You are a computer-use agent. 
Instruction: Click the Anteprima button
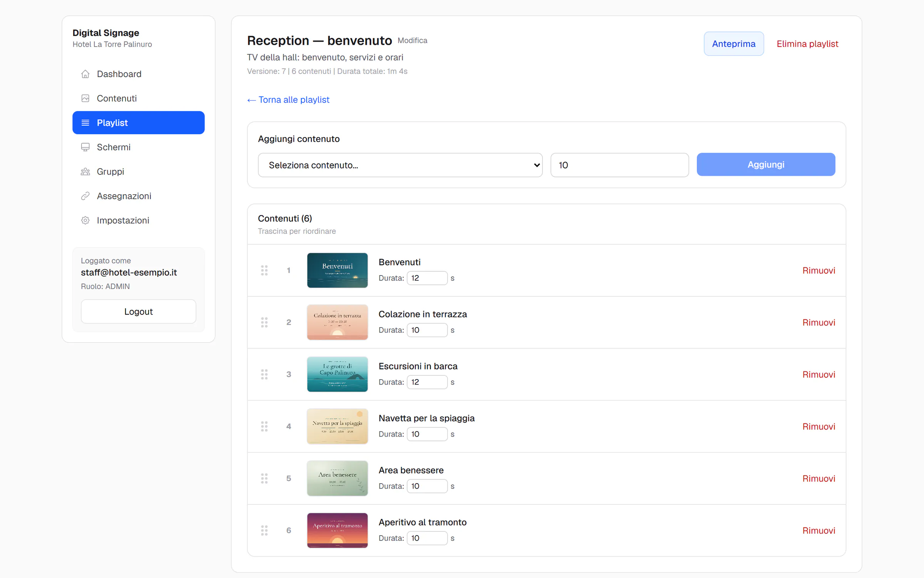[x=734, y=44]
